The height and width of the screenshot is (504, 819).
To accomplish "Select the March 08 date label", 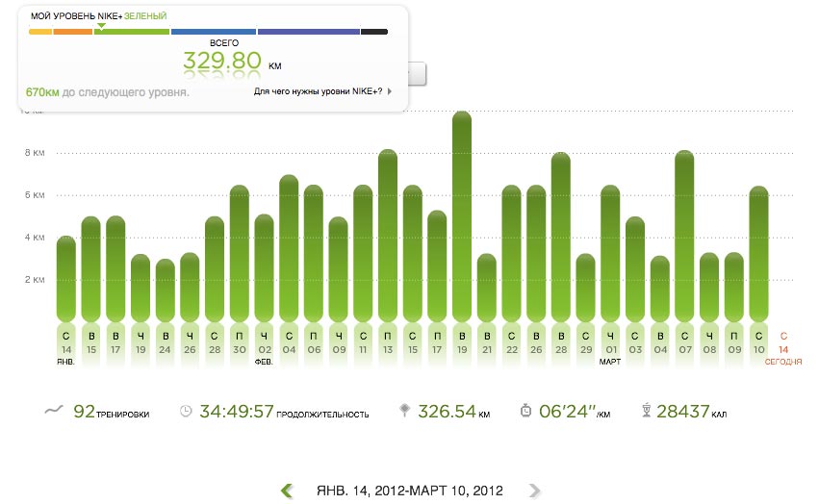I will click(x=709, y=343).
